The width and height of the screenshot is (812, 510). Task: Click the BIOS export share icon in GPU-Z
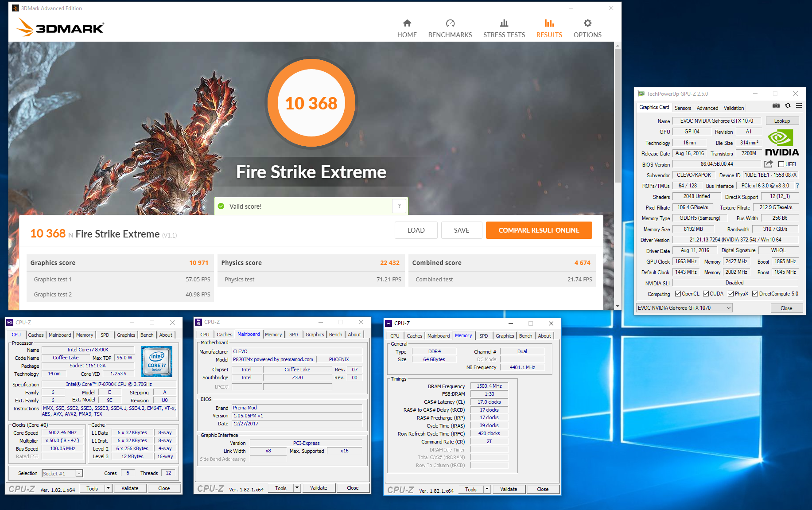click(x=768, y=164)
